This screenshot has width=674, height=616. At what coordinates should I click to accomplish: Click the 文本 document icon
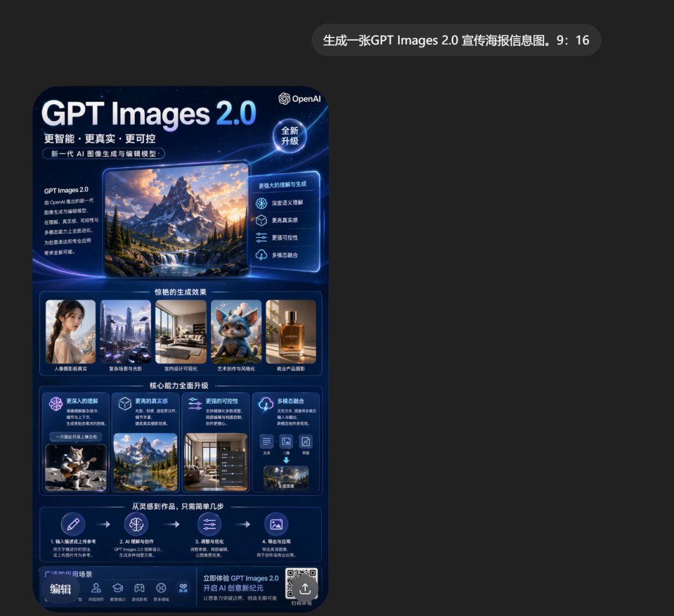(266, 441)
